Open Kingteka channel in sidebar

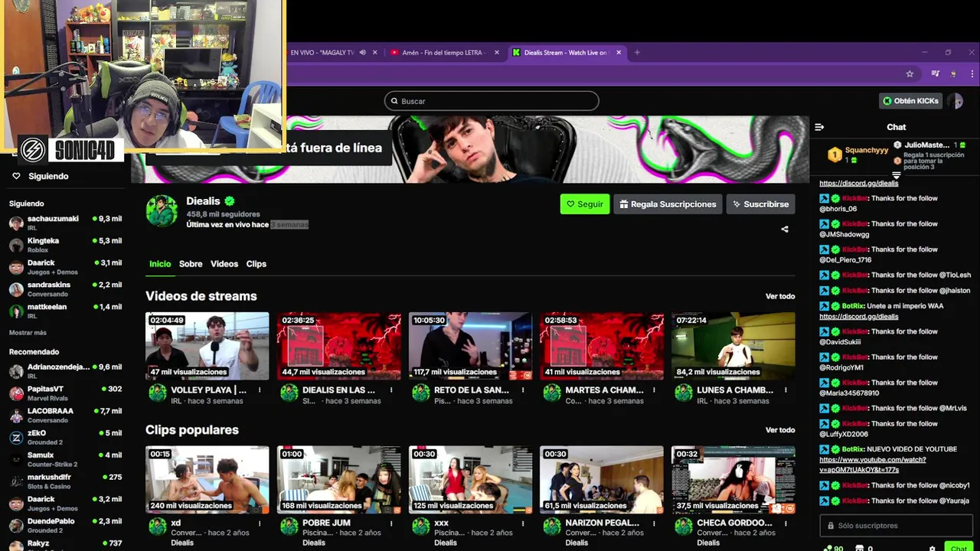click(65, 245)
